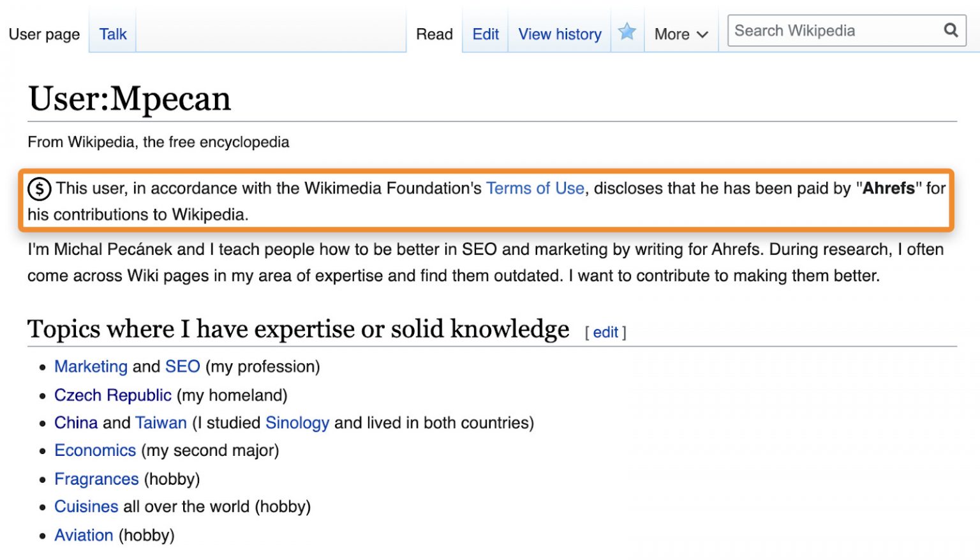Visit the Czech Republic page

pyautogui.click(x=113, y=395)
